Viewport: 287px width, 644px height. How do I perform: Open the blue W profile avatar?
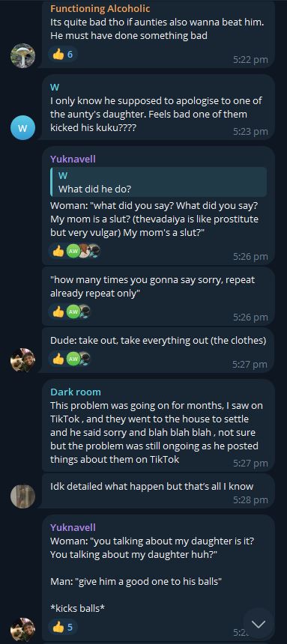pos(22,128)
